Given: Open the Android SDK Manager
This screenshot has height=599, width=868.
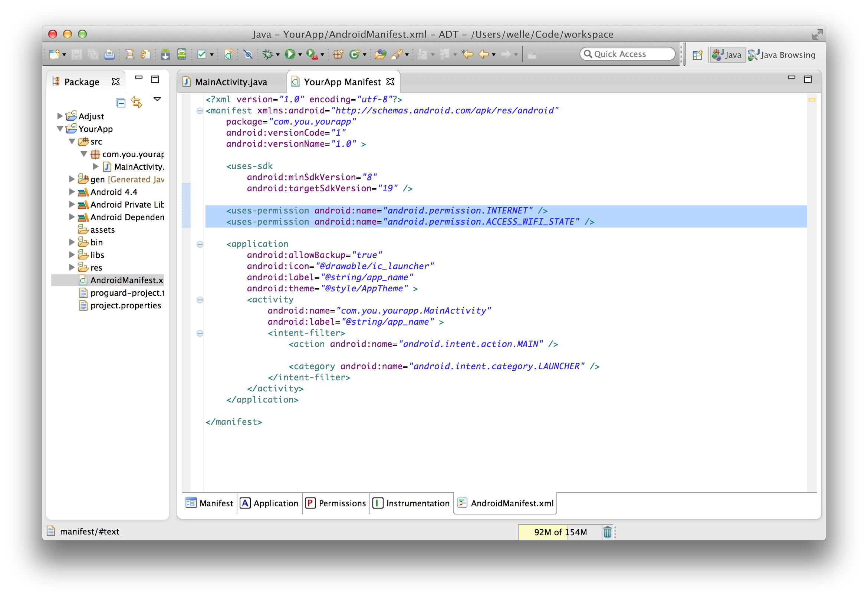Looking at the screenshot, I should coord(165,54).
